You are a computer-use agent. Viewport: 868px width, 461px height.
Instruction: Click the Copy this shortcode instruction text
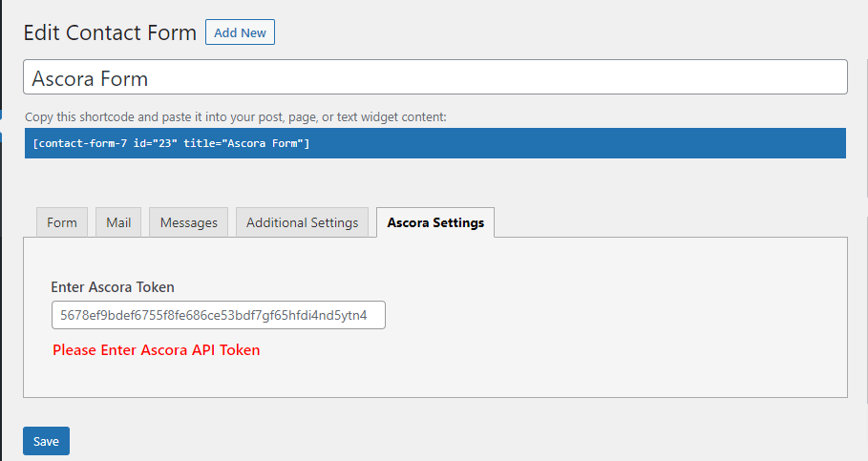tap(236, 116)
